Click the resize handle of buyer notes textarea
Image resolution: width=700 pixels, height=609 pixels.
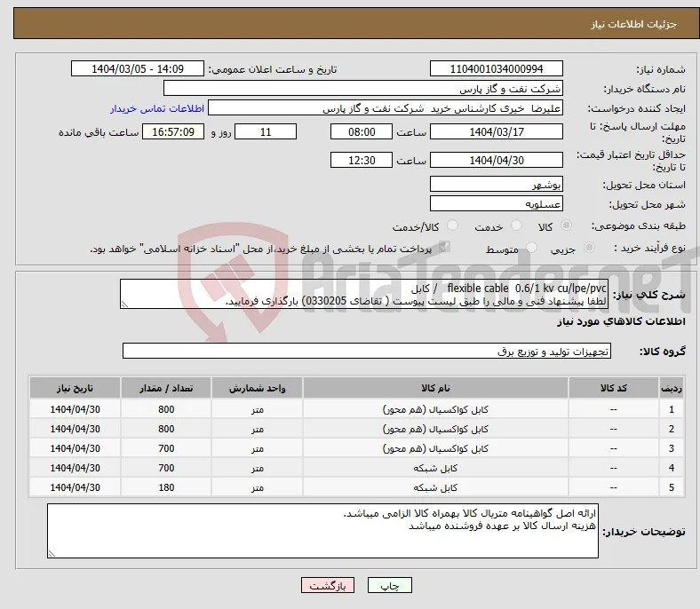(52, 554)
